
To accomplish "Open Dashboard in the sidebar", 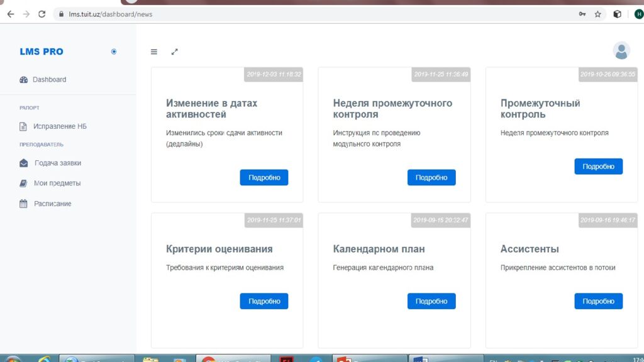I will pyautogui.click(x=49, y=80).
